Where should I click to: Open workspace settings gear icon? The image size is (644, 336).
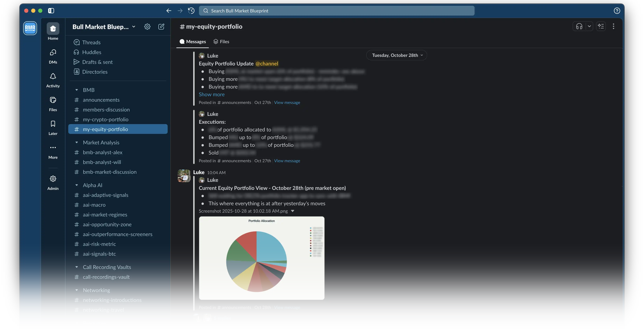click(147, 26)
